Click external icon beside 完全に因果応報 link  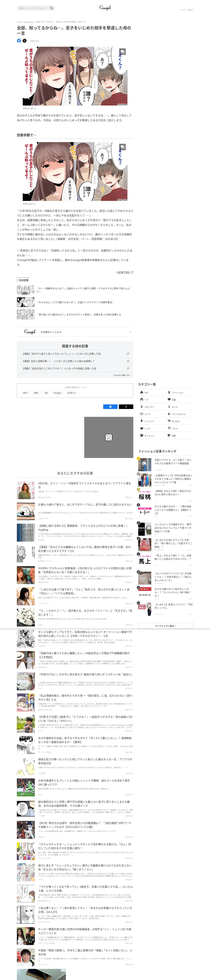[x=128, y=361]
